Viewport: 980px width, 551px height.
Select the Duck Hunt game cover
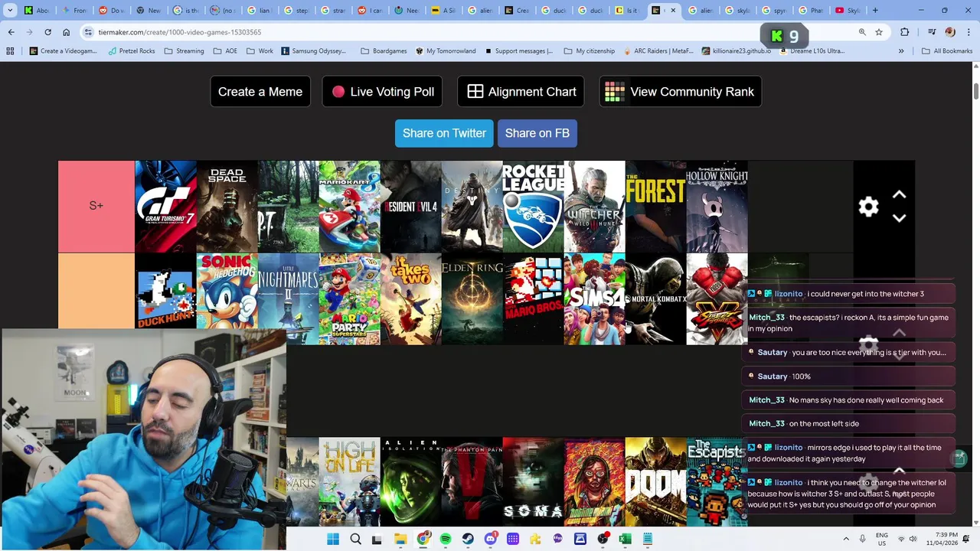[165, 299]
